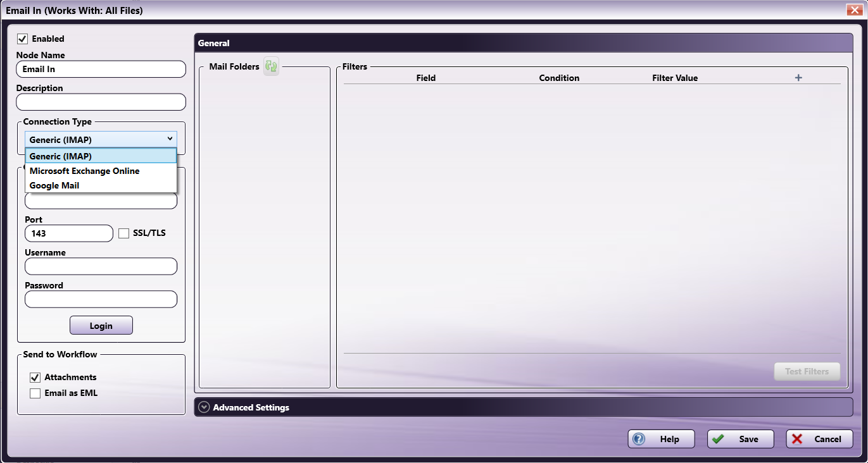
Task: Click the Filter Value column header
Action: pos(675,78)
